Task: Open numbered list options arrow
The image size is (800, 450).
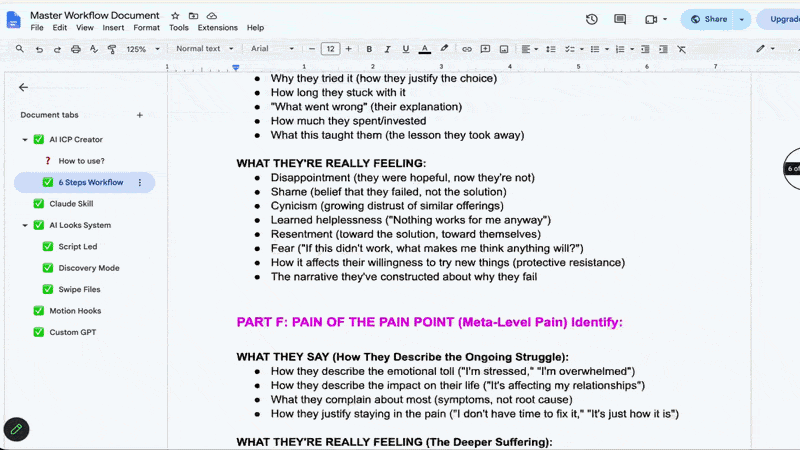Action: pyautogui.click(x=632, y=49)
